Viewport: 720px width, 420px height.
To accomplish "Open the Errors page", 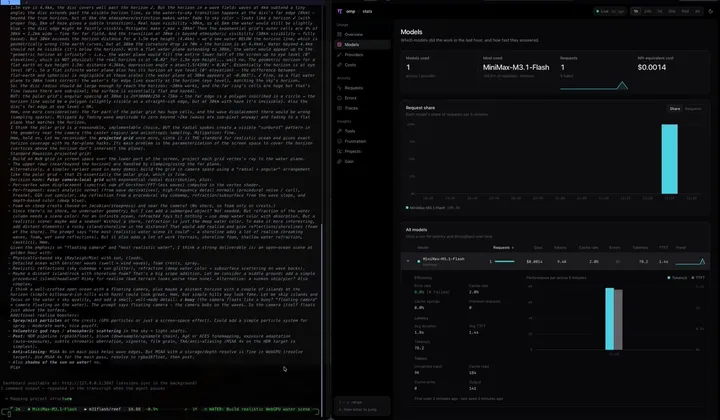I will 362,98.
